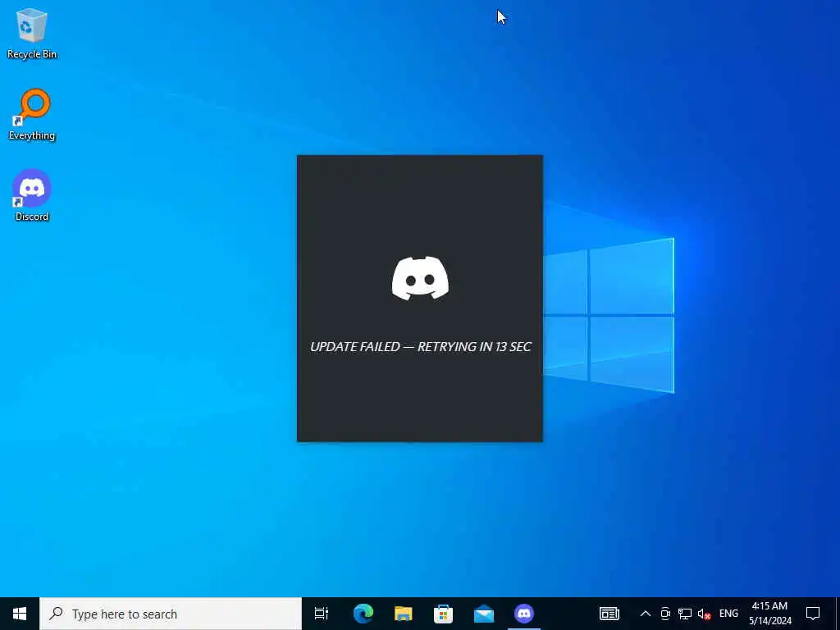Click the Discord logo in updater window

(420, 278)
